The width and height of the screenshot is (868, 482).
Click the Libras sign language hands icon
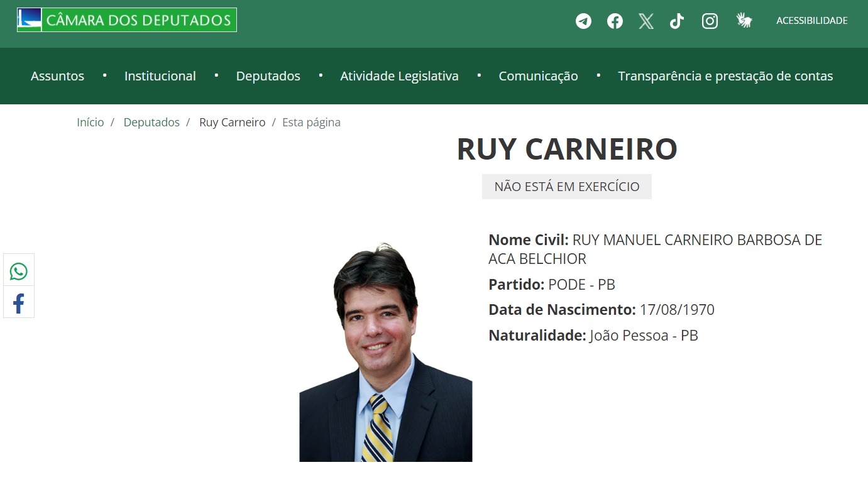coord(744,21)
